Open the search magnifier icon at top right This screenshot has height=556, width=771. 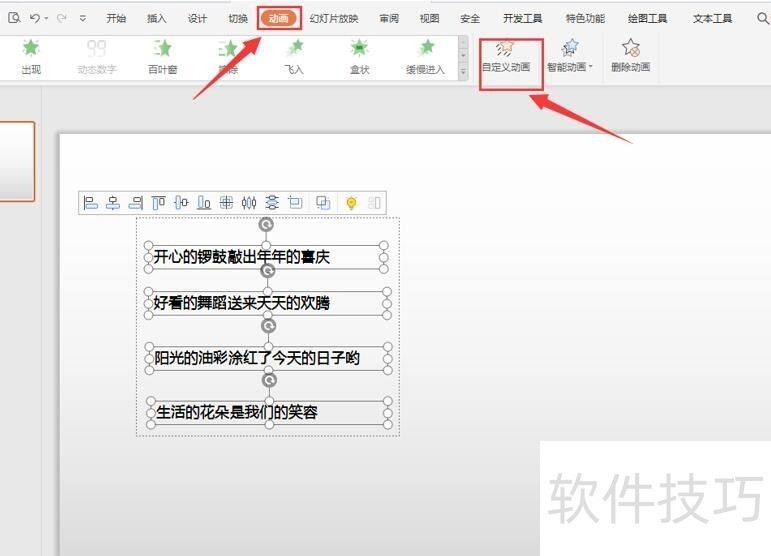click(763, 18)
